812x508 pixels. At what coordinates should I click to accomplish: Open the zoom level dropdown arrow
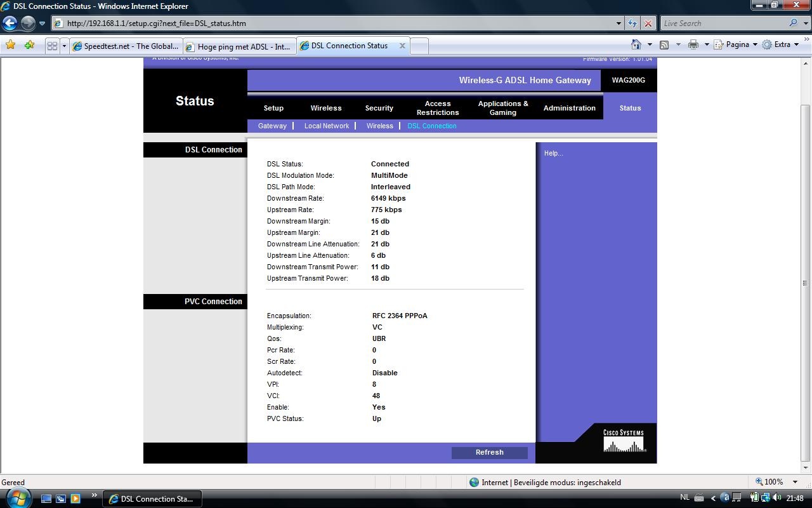click(795, 482)
